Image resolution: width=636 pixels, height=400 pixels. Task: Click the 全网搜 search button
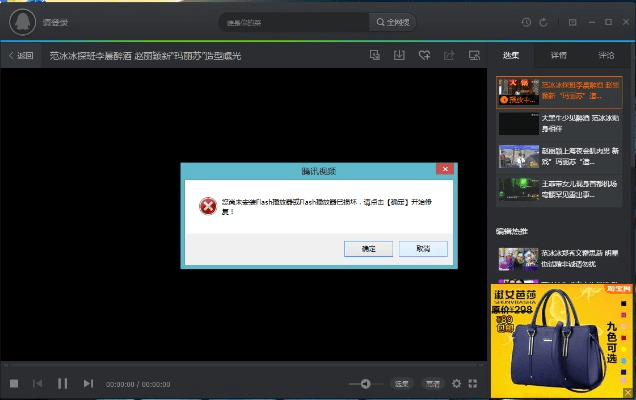(393, 22)
